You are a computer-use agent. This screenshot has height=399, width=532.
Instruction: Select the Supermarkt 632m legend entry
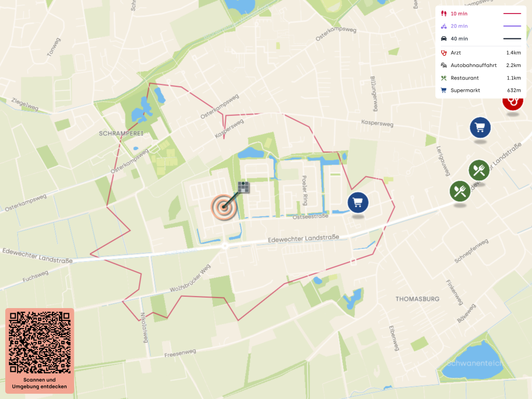(x=481, y=90)
